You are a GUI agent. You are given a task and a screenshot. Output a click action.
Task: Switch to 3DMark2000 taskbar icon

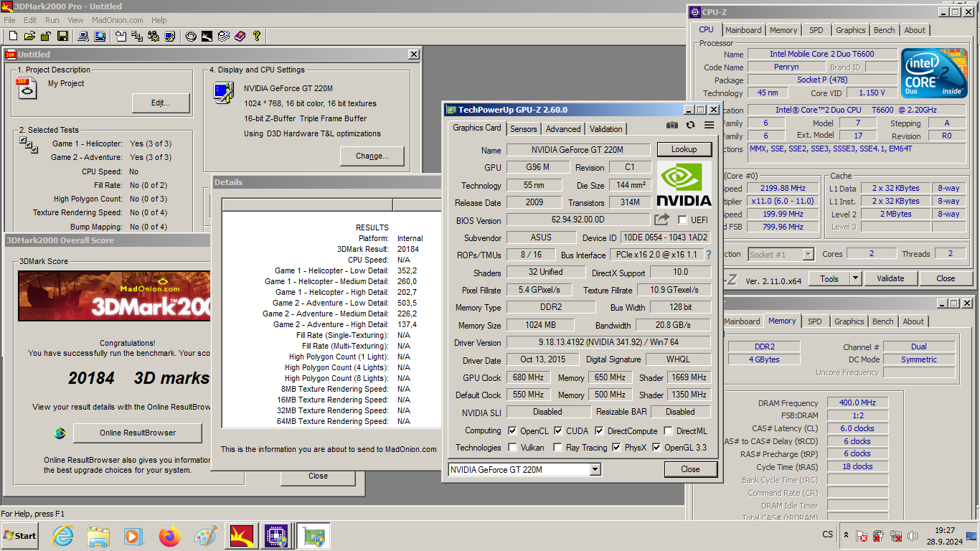coord(242,536)
